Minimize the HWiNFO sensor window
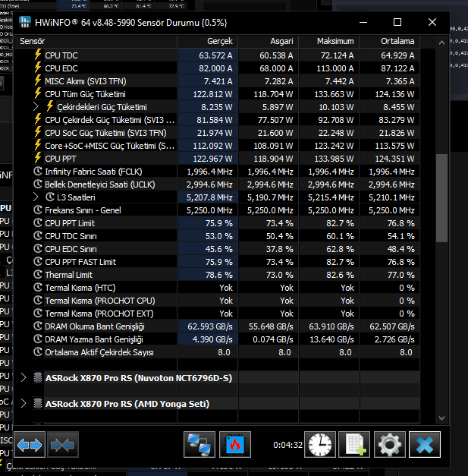Viewport: 468px width, 476px height. pos(363,22)
